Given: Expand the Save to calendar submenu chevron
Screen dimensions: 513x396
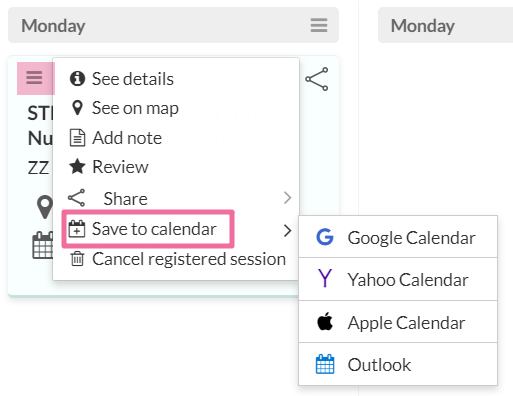Looking at the screenshot, I should pos(287,230).
